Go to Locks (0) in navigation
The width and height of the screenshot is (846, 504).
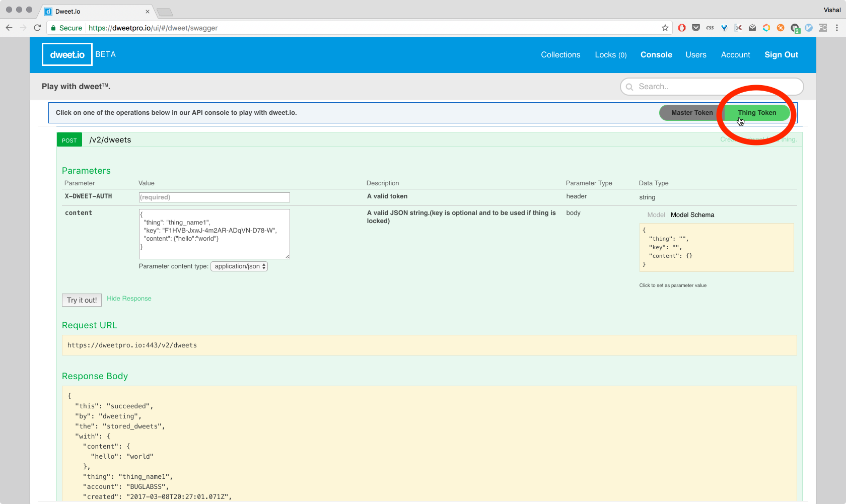tap(611, 54)
